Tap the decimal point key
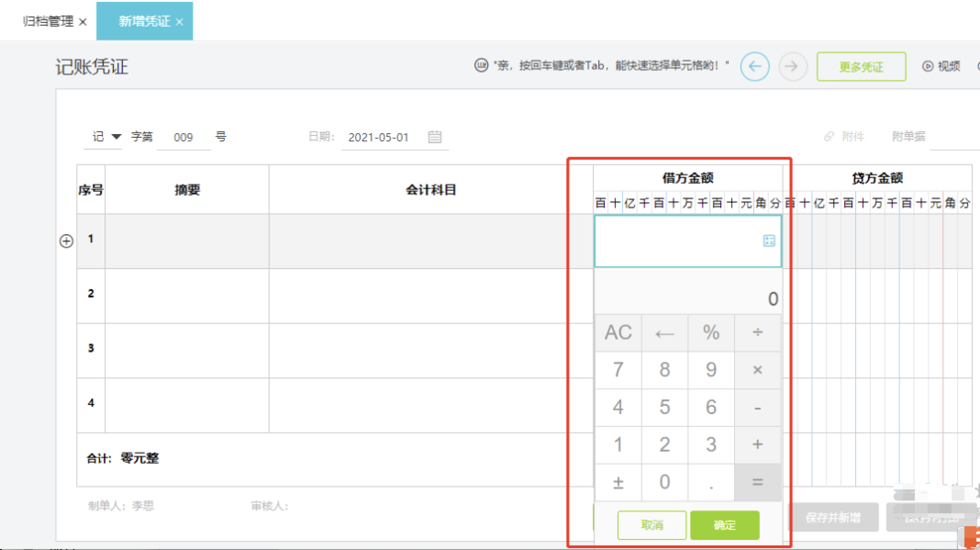 point(711,482)
